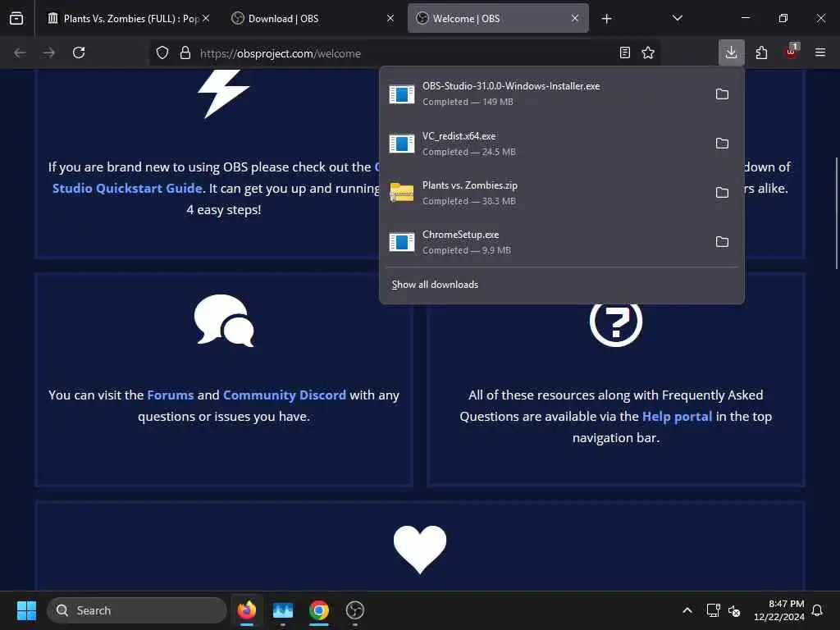The height and width of the screenshot is (630, 840).
Task: Click the speech bubbles community icon
Action: tap(224, 321)
